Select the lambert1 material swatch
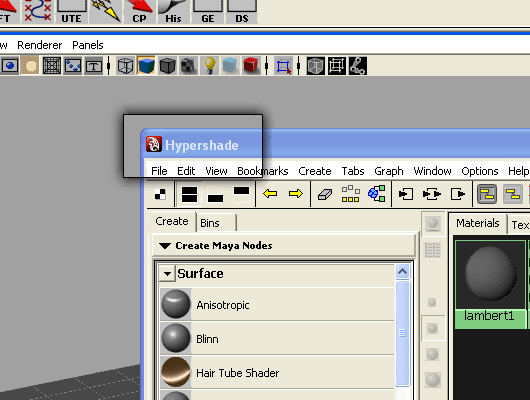This screenshot has height=400, width=530. coord(490,284)
